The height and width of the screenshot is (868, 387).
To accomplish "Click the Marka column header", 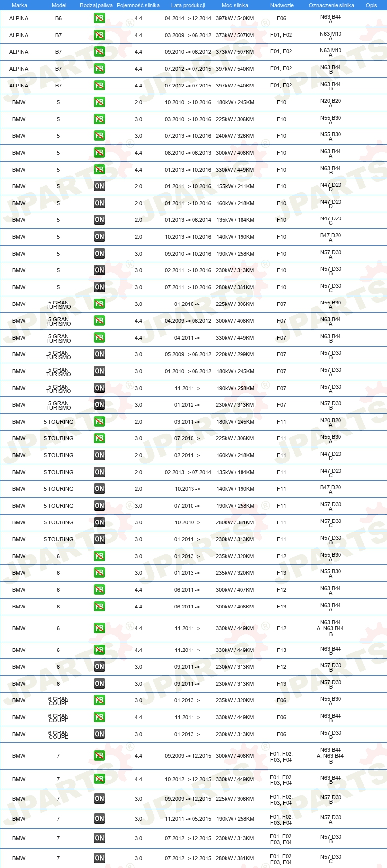I will (x=19, y=5).
